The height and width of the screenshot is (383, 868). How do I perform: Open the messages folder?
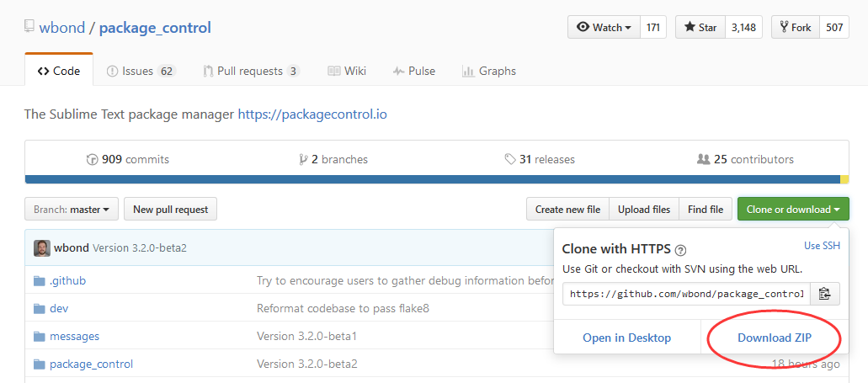coord(75,336)
